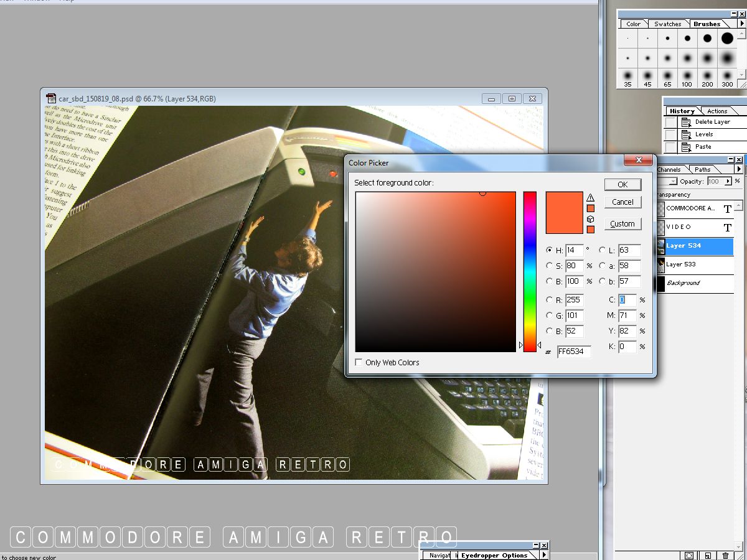Enable the Only Web Colors checkbox
This screenshot has width=747, height=560.
(x=359, y=362)
